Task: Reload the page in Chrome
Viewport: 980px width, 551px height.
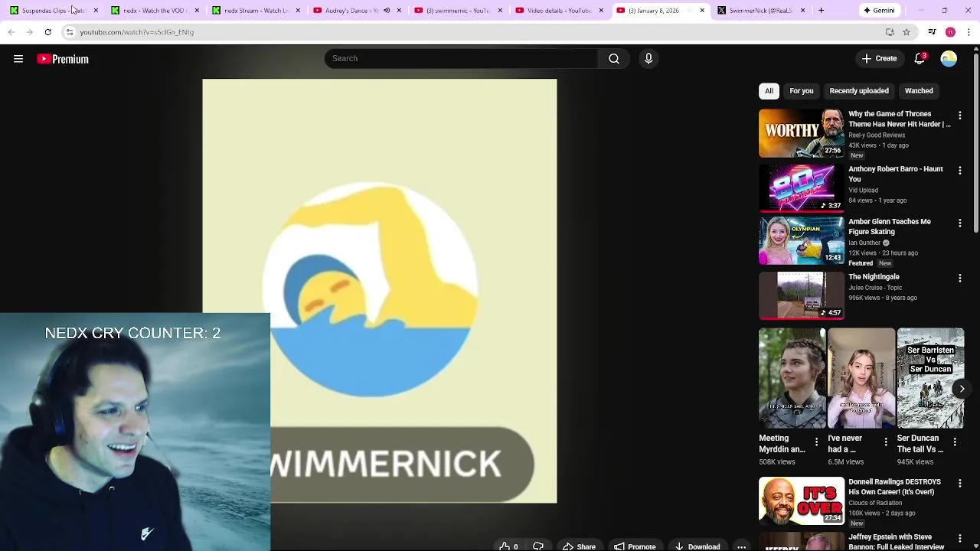Action: pos(47,32)
